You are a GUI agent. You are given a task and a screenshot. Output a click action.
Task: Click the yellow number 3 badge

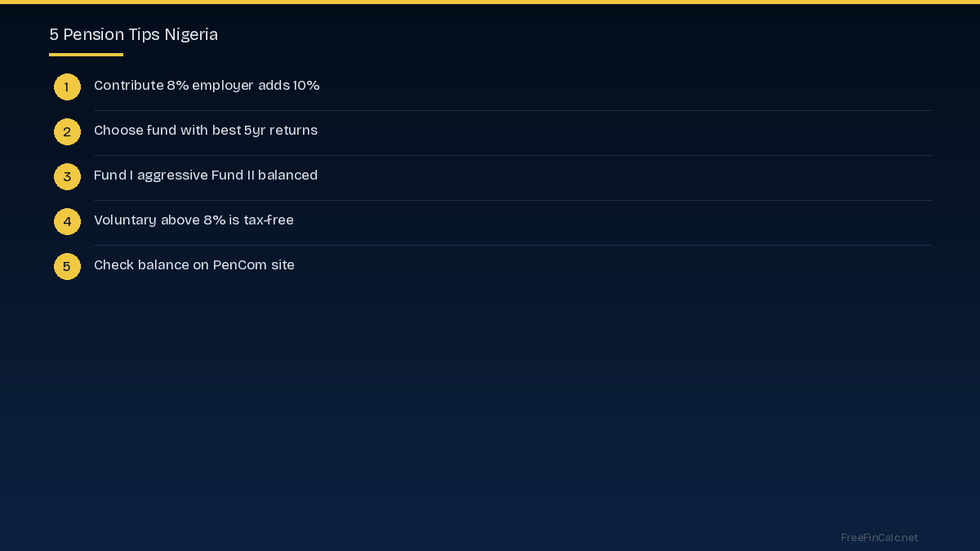point(67,176)
